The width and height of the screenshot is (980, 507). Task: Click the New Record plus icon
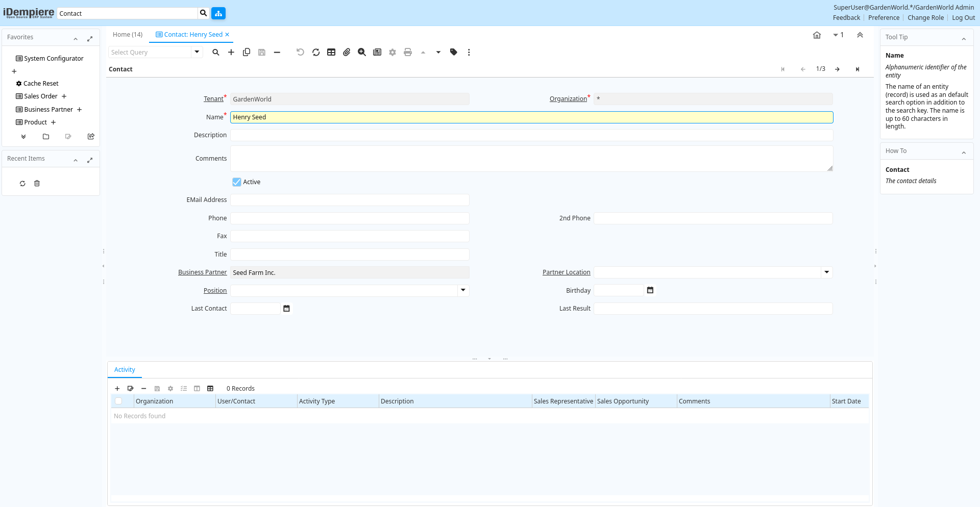click(231, 52)
